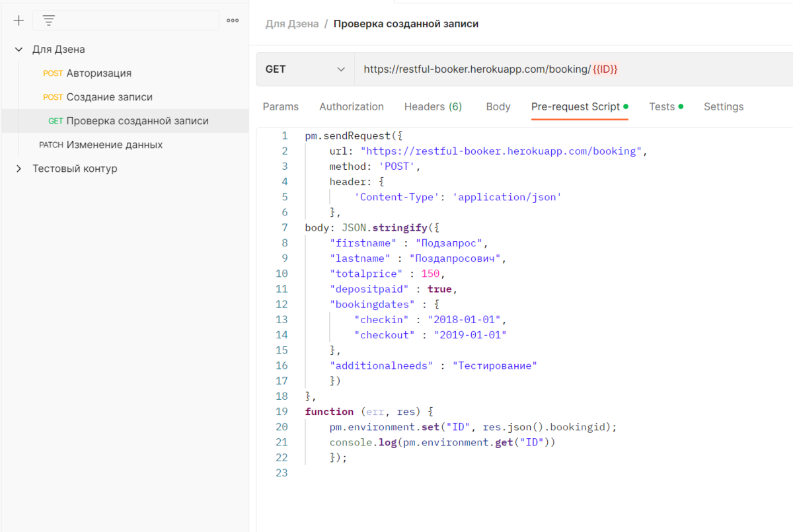Switch to the Authorization tab

352,107
